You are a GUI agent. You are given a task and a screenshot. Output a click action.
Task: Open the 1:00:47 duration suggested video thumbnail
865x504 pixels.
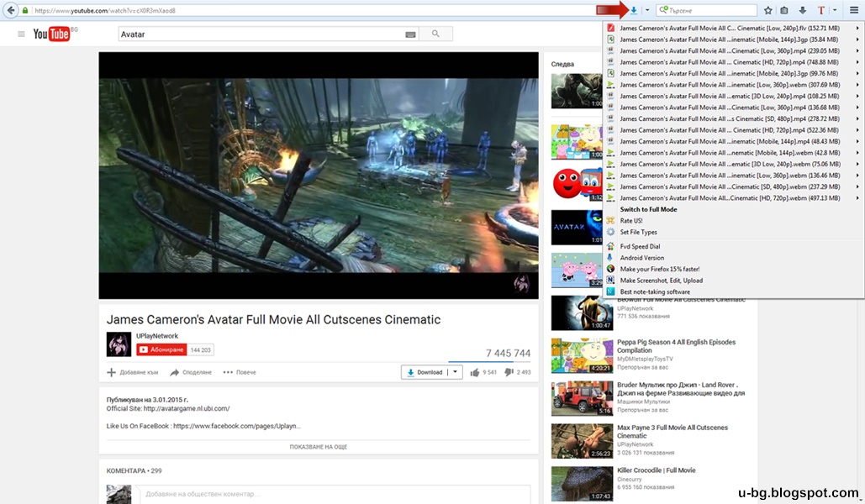[582, 312]
